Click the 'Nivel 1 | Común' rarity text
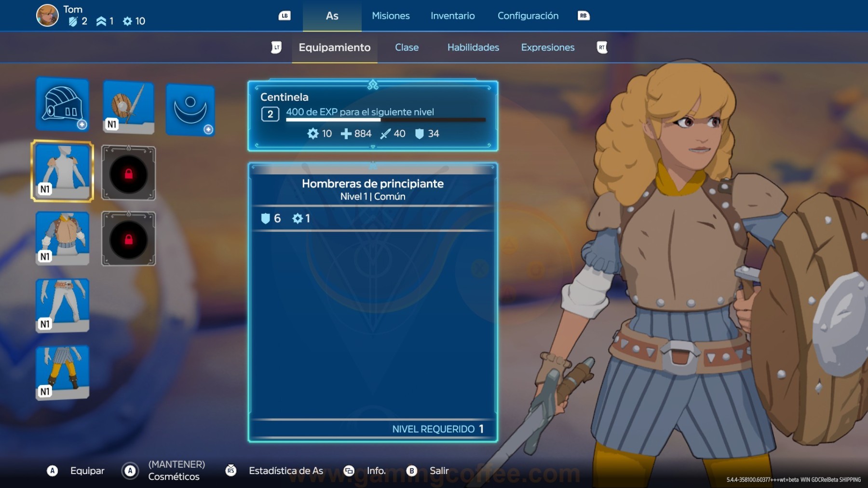The image size is (868, 488). (373, 197)
